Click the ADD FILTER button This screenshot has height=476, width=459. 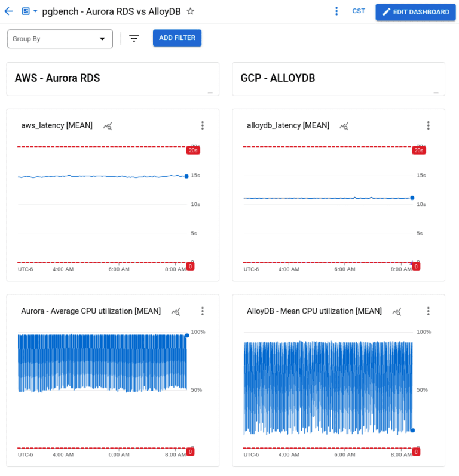(x=177, y=38)
